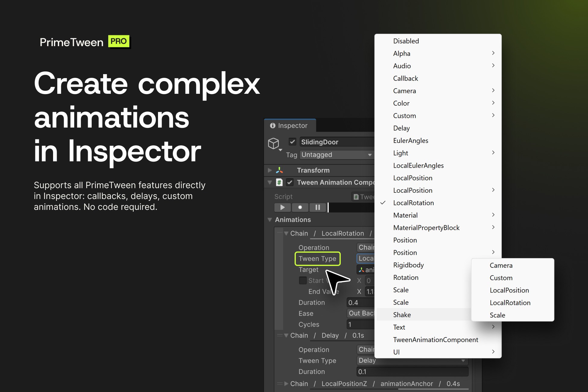Open the Alpha submenu

tap(438, 53)
